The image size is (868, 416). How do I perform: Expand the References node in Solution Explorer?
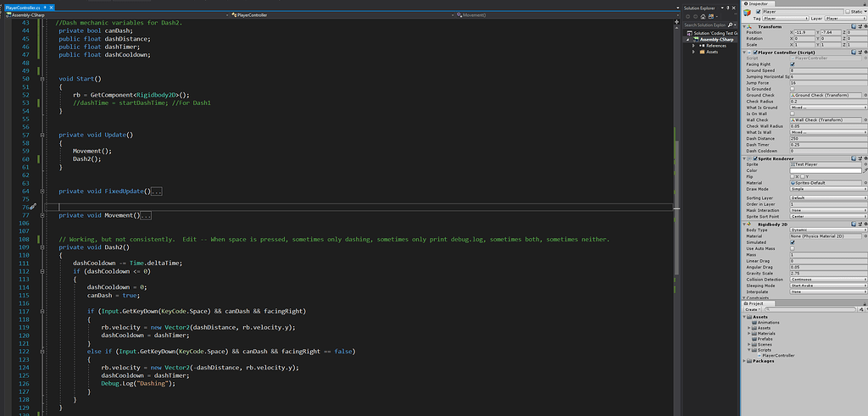(x=693, y=46)
